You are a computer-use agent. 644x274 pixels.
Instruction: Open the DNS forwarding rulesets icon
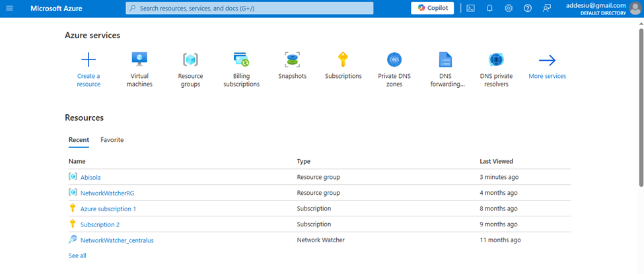[x=445, y=59]
